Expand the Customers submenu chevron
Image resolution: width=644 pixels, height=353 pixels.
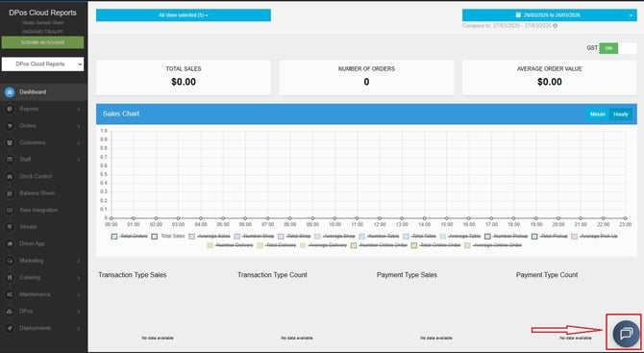pyautogui.click(x=79, y=143)
